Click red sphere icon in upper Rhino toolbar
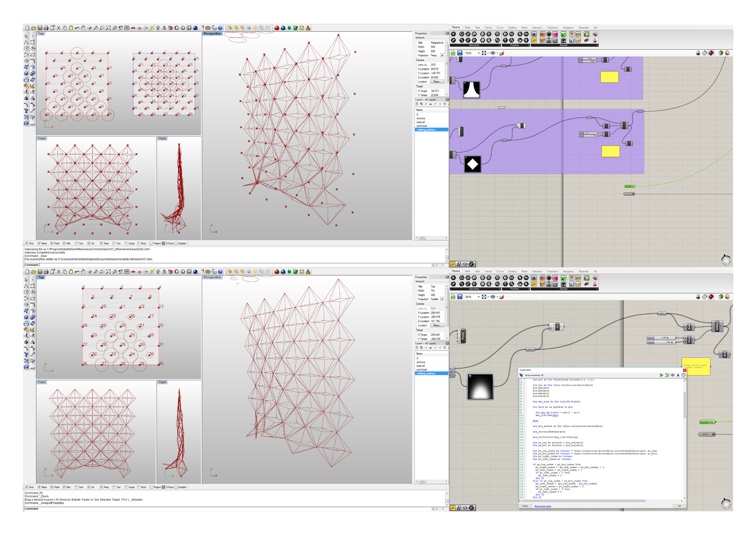The width and height of the screenshot is (756, 535). 277,28
